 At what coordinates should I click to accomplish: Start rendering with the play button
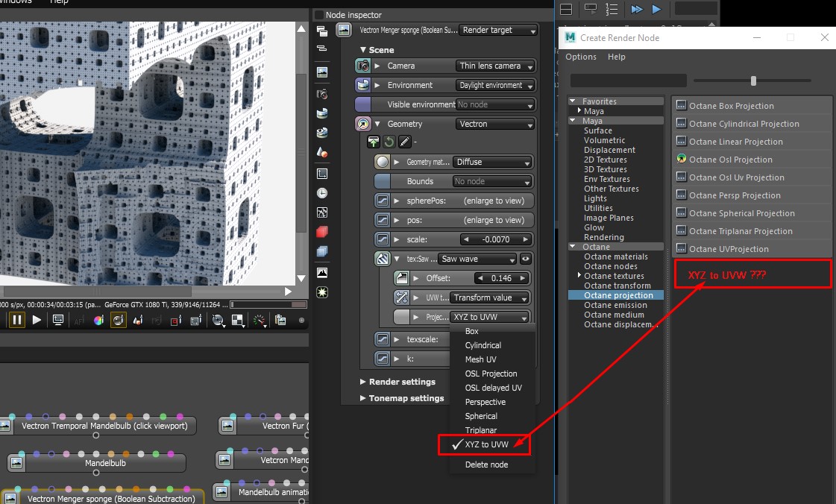(37, 320)
